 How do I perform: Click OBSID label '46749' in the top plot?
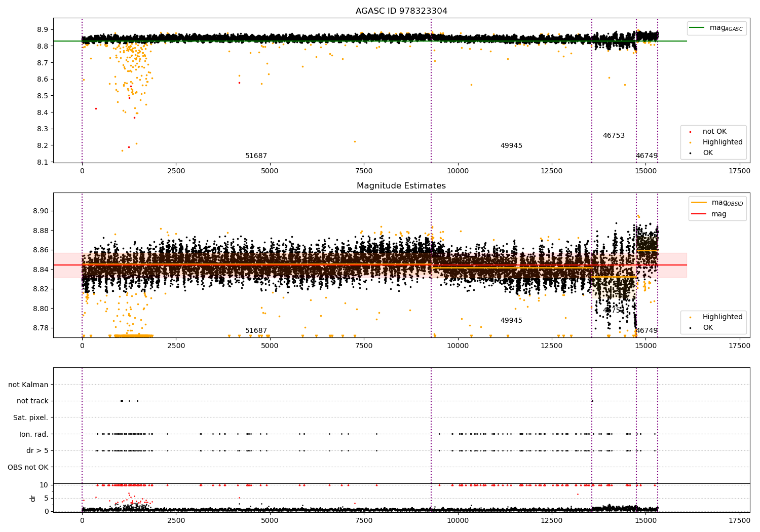[647, 156]
